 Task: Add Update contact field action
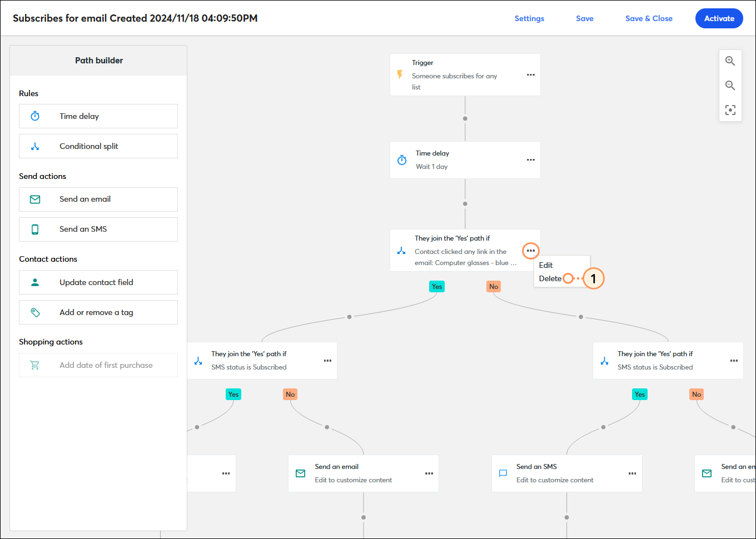click(98, 282)
